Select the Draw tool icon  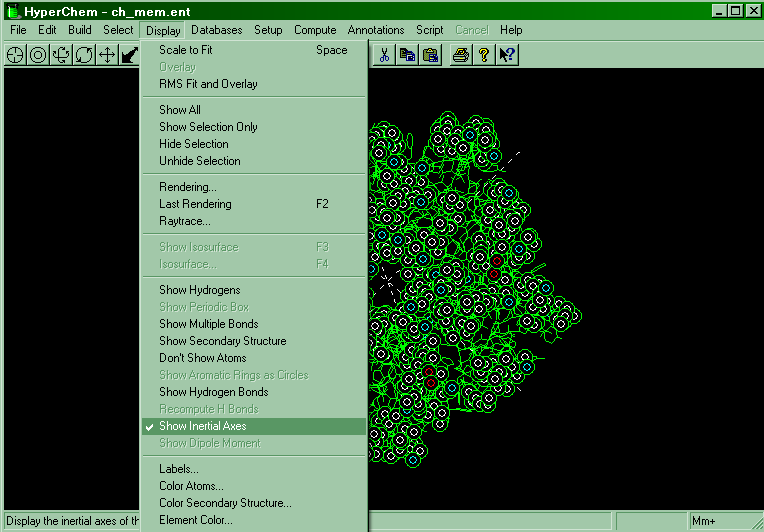pos(15,55)
